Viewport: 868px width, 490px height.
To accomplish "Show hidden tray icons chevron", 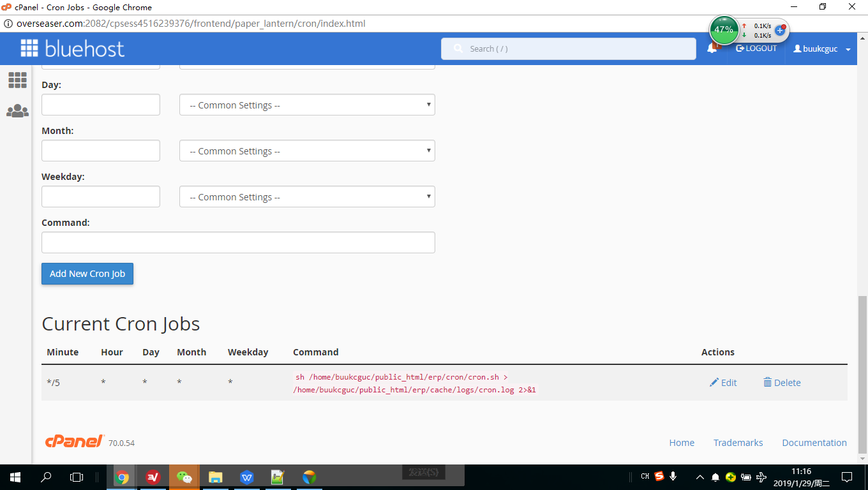I will [700, 477].
